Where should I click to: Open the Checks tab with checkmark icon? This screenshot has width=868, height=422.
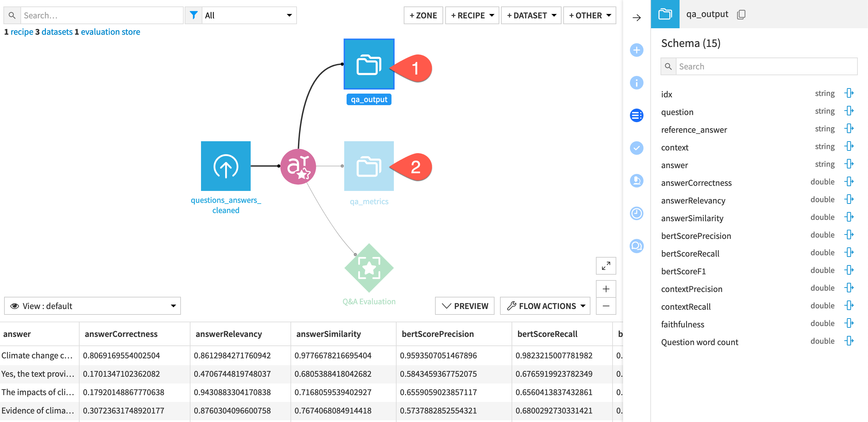(x=637, y=148)
